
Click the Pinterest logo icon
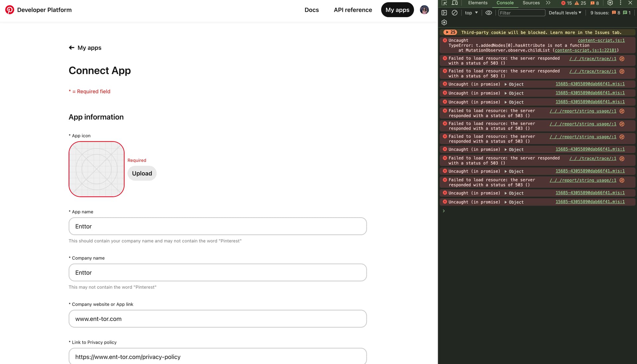pos(10,10)
